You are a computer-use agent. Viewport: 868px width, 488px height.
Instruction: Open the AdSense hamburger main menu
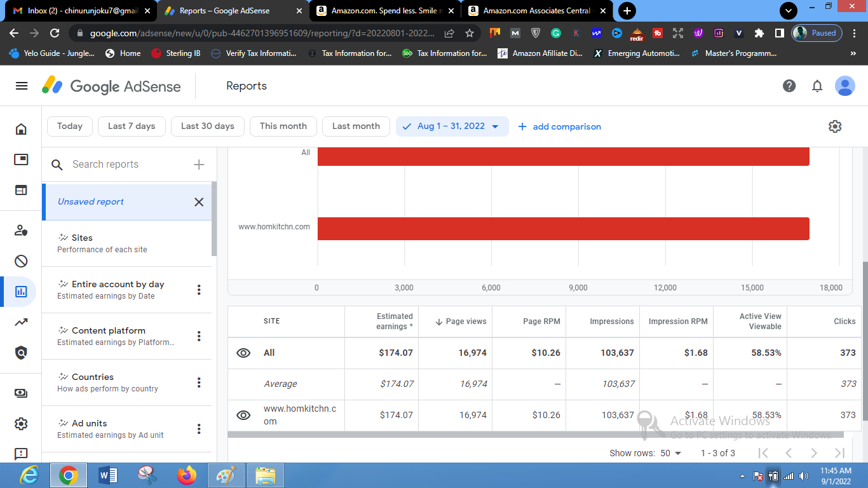22,86
